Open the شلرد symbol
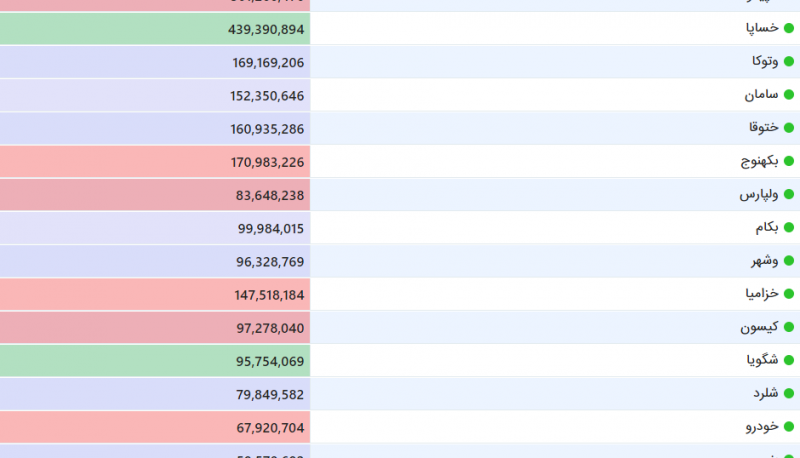The height and width of the screenshot is (458, 800). point(766,393)
